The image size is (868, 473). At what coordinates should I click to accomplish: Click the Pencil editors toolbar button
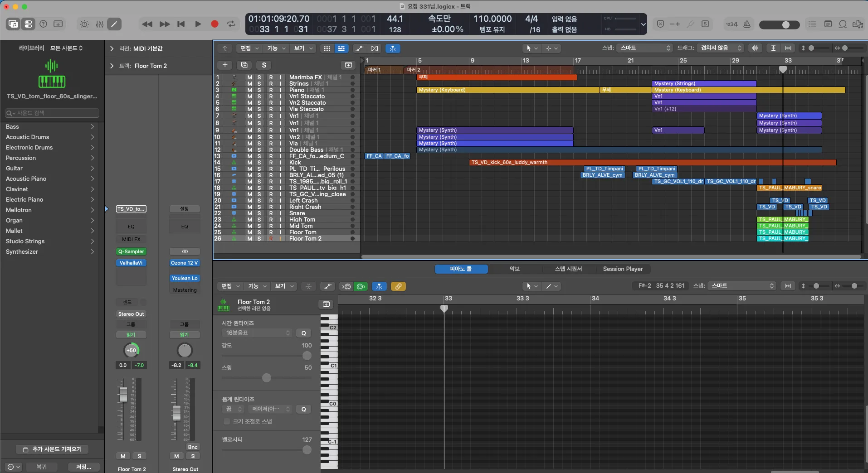[114, 24]
